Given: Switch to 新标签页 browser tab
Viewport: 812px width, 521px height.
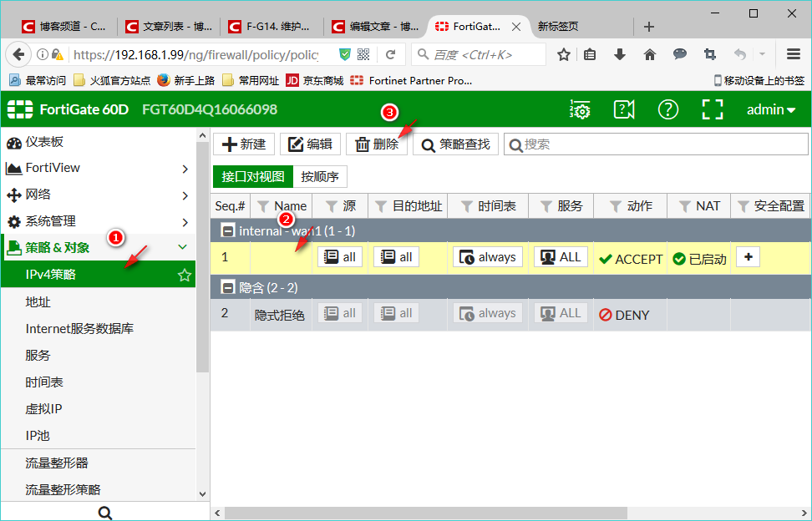Looking at the screenshot, I should click(x=558, y=27).
